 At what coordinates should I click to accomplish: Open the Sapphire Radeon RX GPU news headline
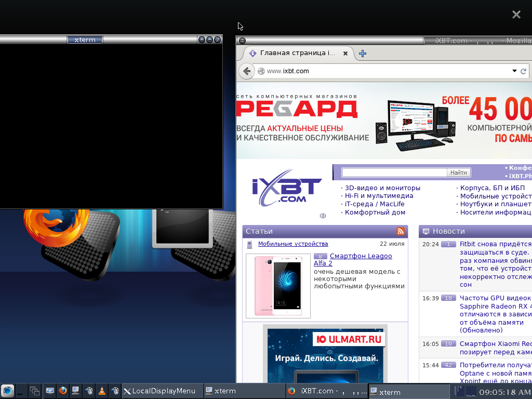496,314
